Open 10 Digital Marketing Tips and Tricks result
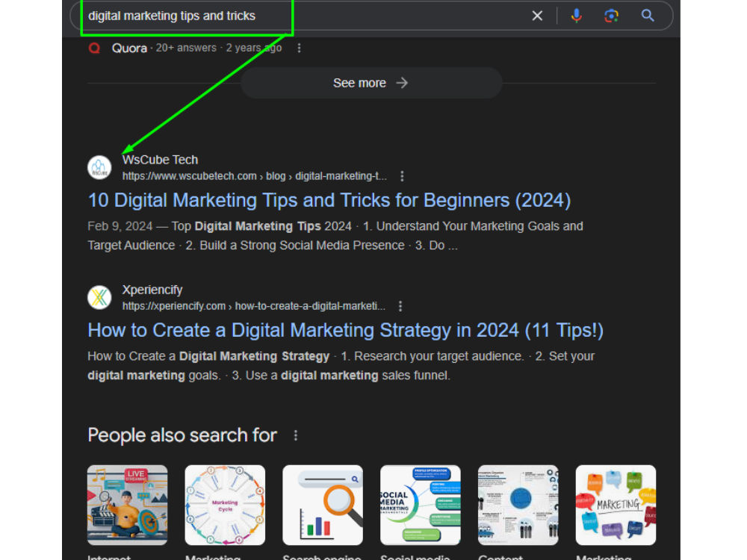Image resolution: width=747 pixels, height=560 pixels. 329,200
